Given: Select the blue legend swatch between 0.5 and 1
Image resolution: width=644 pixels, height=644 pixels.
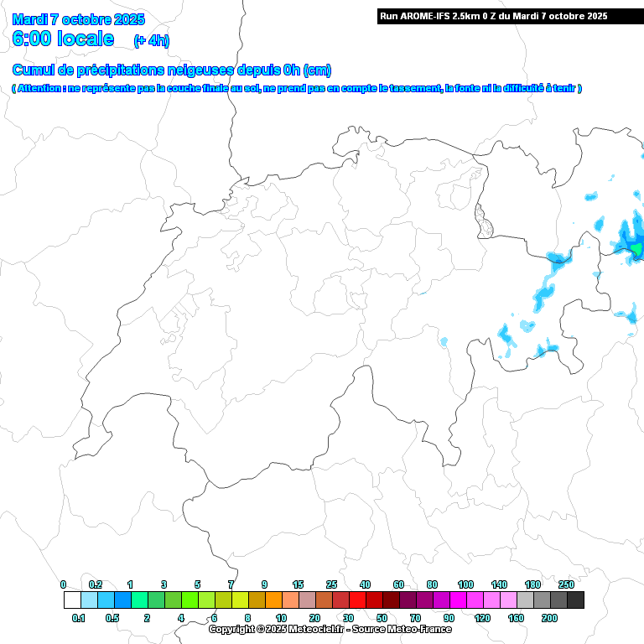Looking at the screenshot, I should pyautogui.click(x=122, y=600).
